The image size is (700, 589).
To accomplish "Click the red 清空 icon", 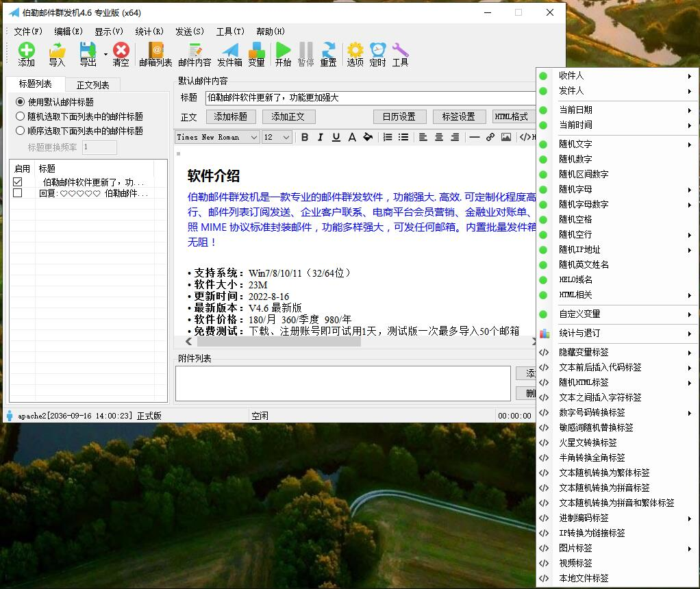I will [x=121, y=50].
